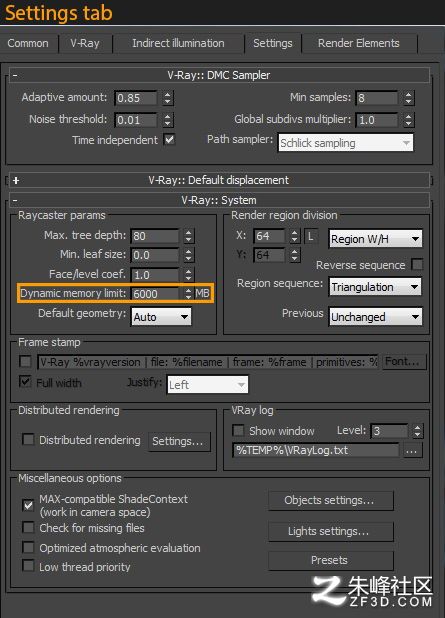Viewport: 445px width, 618px height.
Task: Adjust the Adaptive amount spinner
Action: pos(168,98)
